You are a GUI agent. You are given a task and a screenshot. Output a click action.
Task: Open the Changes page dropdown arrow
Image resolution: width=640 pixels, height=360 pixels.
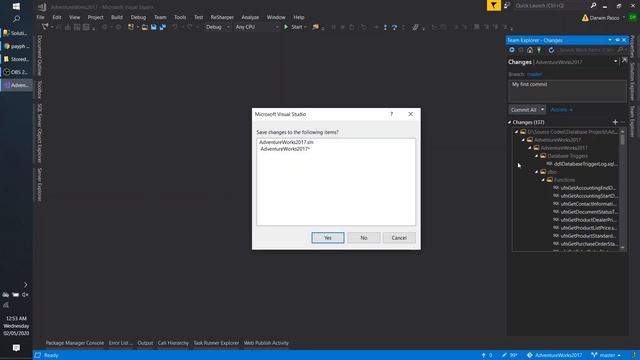coord(616,61)
